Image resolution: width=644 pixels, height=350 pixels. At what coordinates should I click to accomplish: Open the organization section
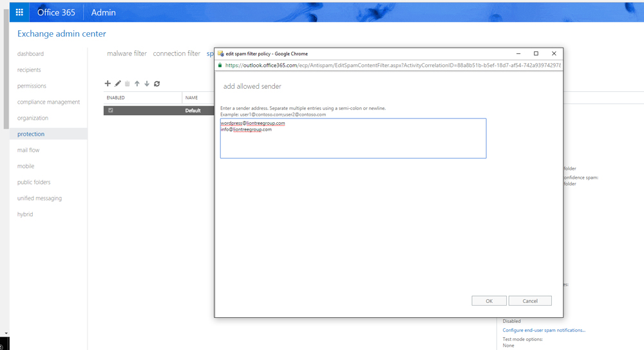pyautogui.click(x=33, y=118)
